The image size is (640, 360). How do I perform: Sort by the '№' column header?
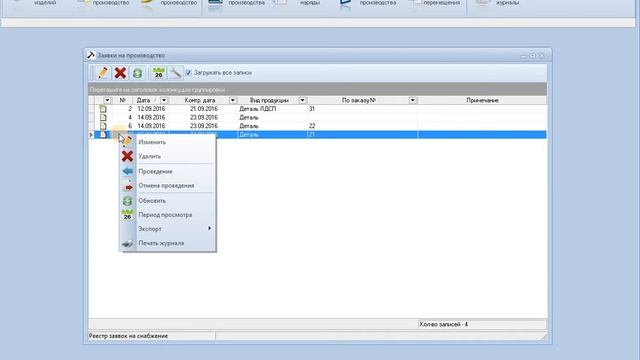coord(122,100)
